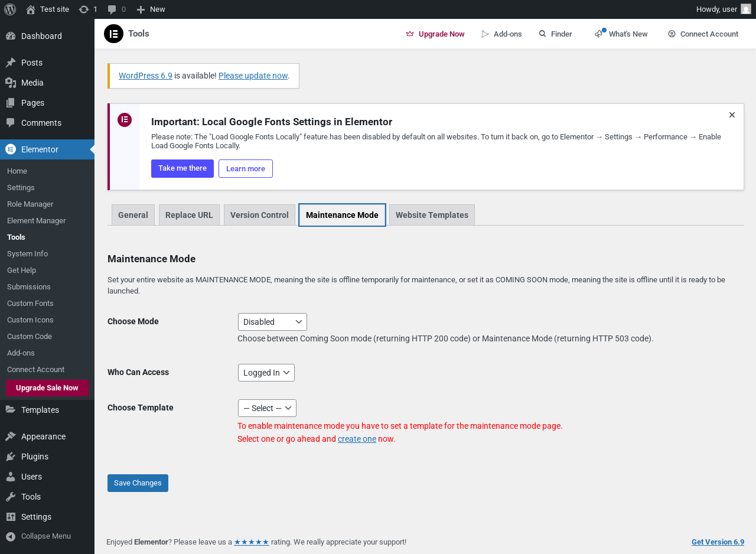
Task: Click the comments bubble icon in admin bar
Action: point(112,9)
